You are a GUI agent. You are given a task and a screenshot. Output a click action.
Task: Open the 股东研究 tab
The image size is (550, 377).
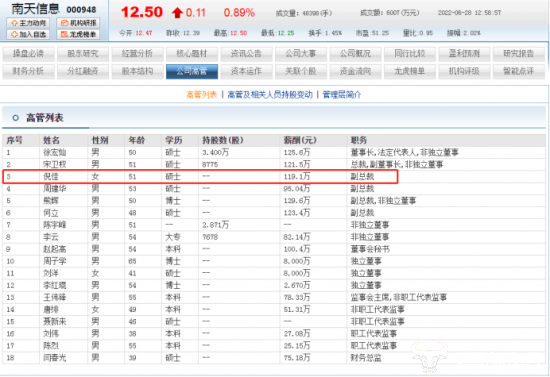[x=83, y=54]
